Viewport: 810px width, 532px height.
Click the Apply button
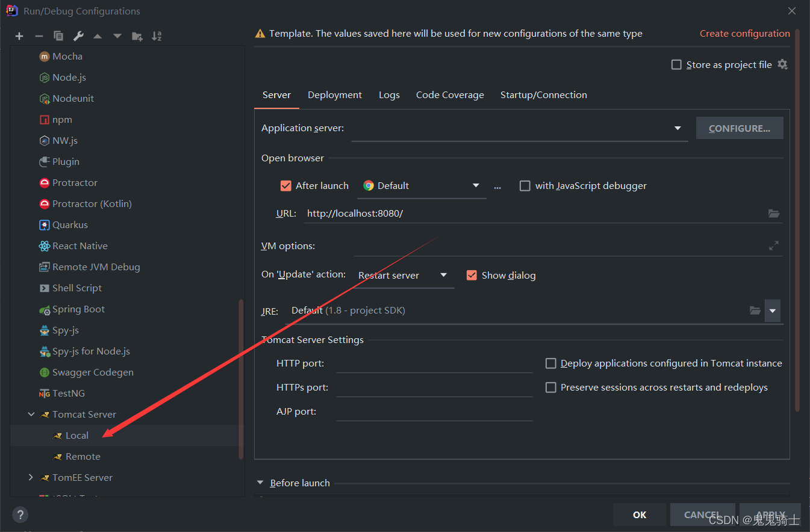[770, 515]
